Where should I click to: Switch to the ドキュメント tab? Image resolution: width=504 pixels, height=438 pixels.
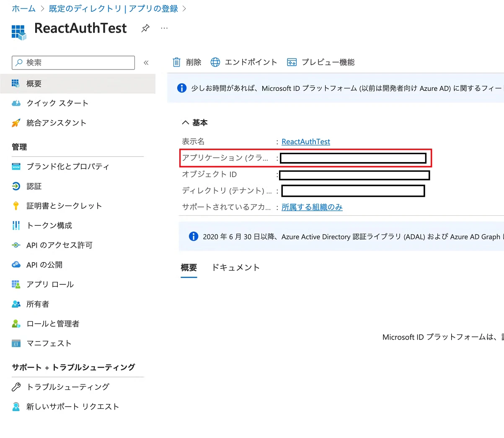click(236, 268)
